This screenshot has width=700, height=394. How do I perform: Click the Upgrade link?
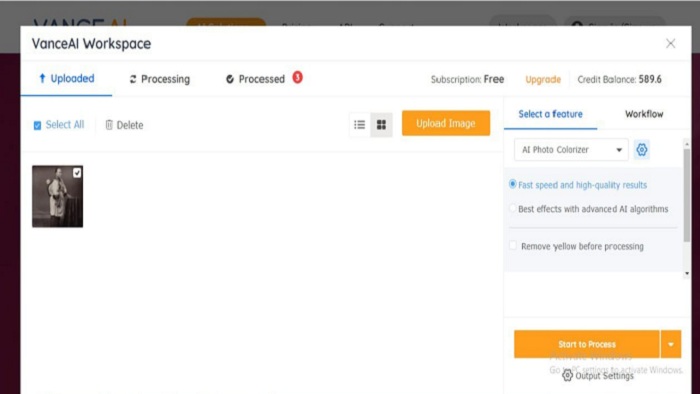[543, 79]
